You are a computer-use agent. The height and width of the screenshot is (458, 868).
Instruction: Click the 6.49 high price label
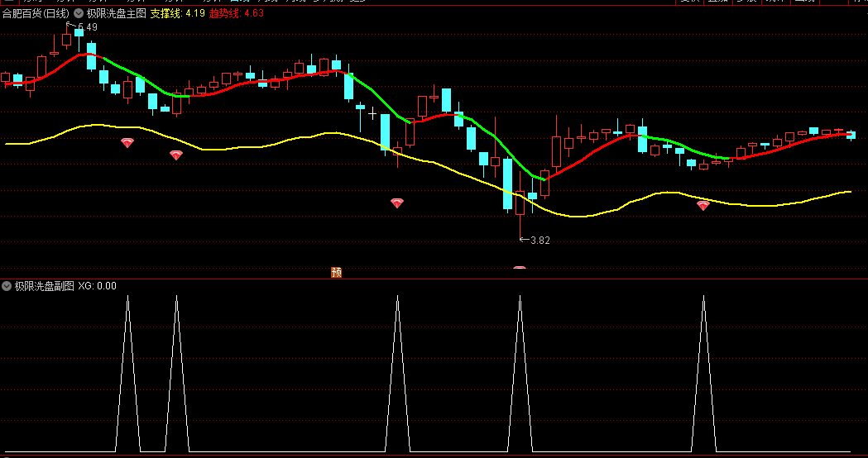tap(88, 27)
